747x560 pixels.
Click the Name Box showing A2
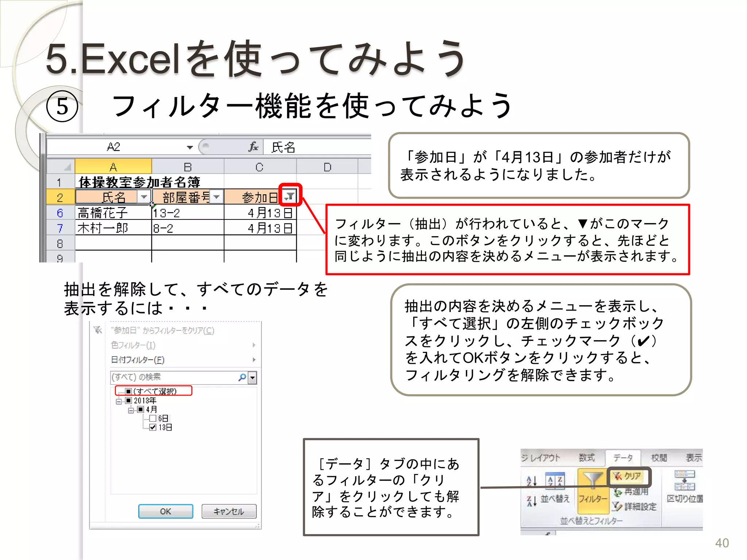click(116, 147)
